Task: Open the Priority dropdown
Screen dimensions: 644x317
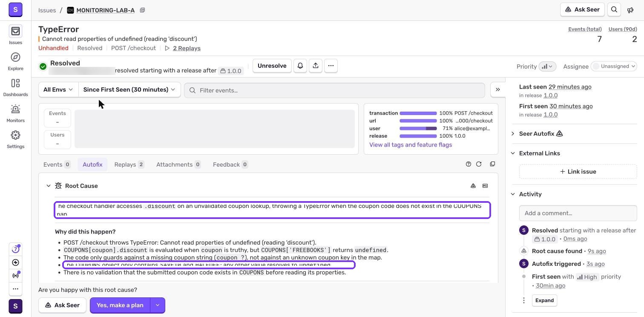Action: [x=547, y=66]
